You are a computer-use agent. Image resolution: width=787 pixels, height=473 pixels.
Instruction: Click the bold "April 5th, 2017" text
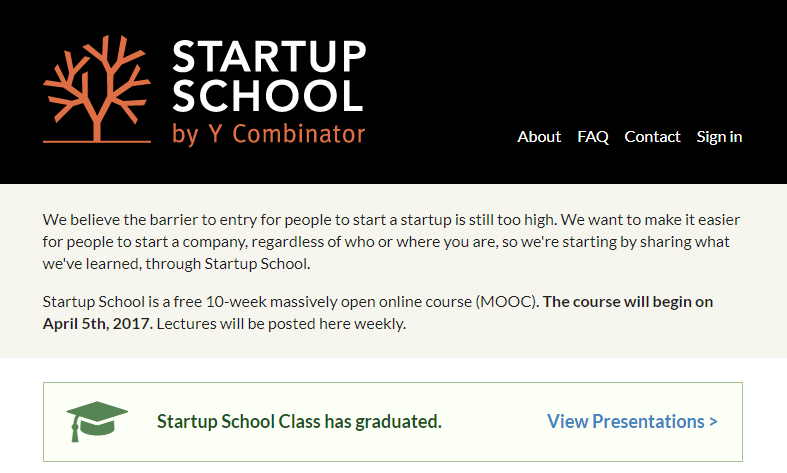(x=96, y=323)
